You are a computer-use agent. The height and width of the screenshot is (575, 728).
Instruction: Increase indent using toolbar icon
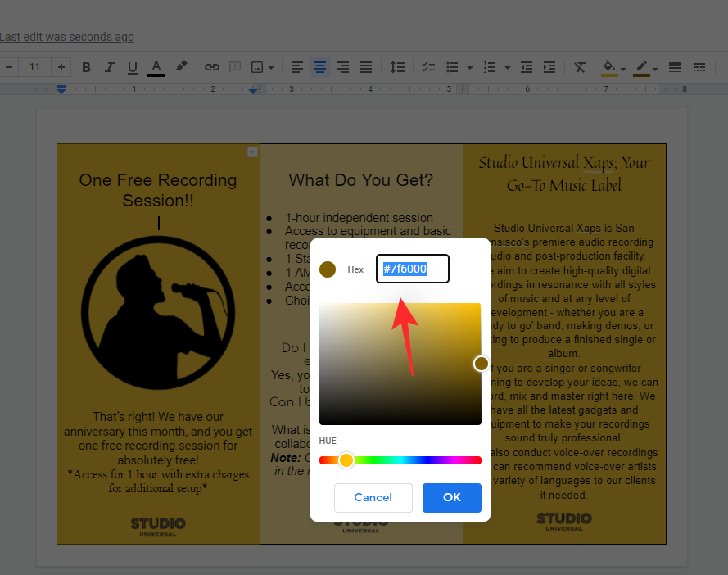(549, 66)
